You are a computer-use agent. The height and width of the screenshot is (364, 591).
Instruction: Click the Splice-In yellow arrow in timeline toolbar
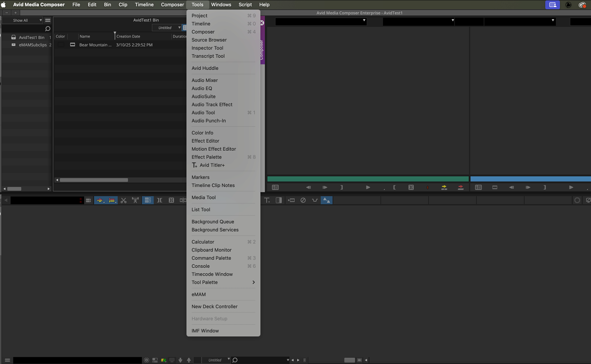pyautogui.click(x=100, y=200)
